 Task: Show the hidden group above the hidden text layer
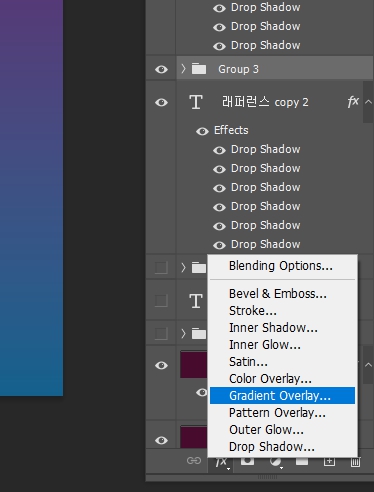pos(161,267)
